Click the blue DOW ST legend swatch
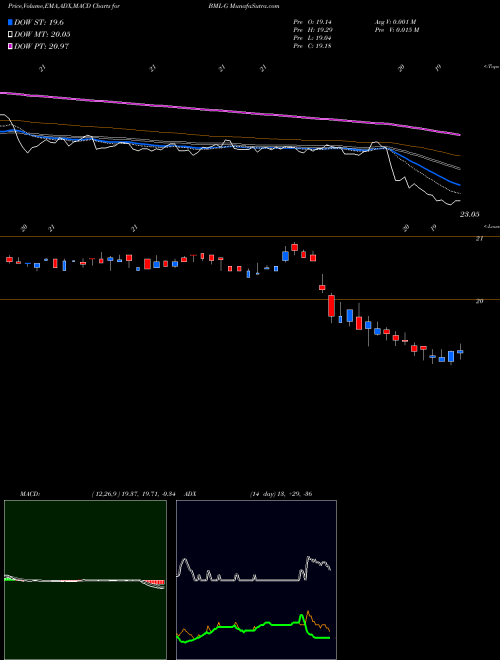Screen dimensions: 500x660 11,22
